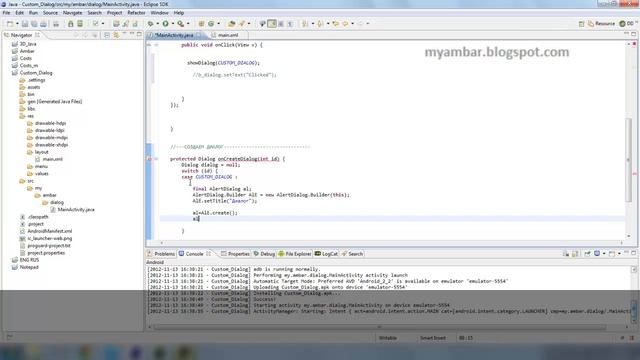Close the MainActivity.java editor tab
Viewport: 640px width, 360px height.
pyautogui.click(x=199, y=36)
